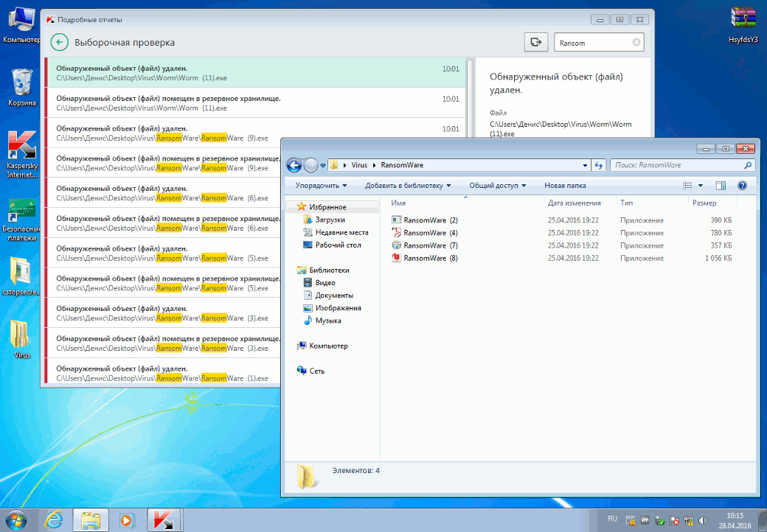Open the Virus folder on desktop

(21, 338)
